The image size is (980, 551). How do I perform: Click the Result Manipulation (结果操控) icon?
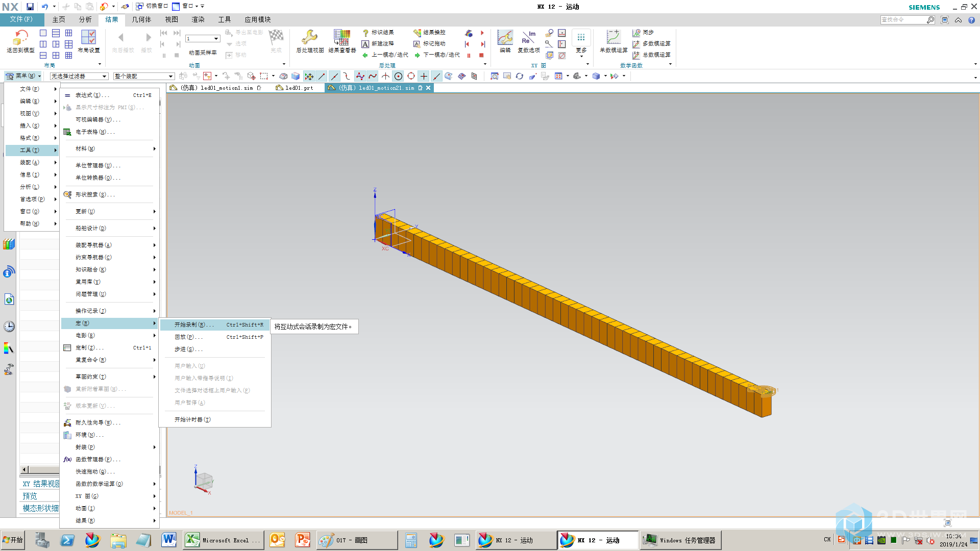click(x=417, y=33)
